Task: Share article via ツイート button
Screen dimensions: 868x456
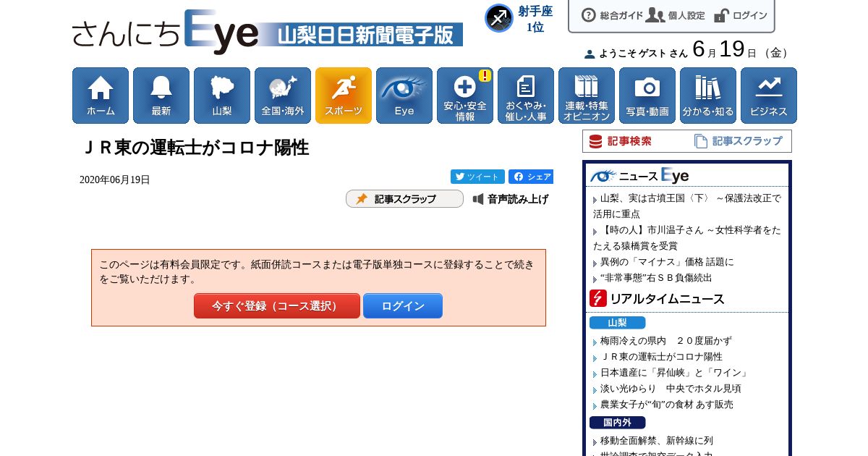Action: pyautogui.click(x=477, y=177)
